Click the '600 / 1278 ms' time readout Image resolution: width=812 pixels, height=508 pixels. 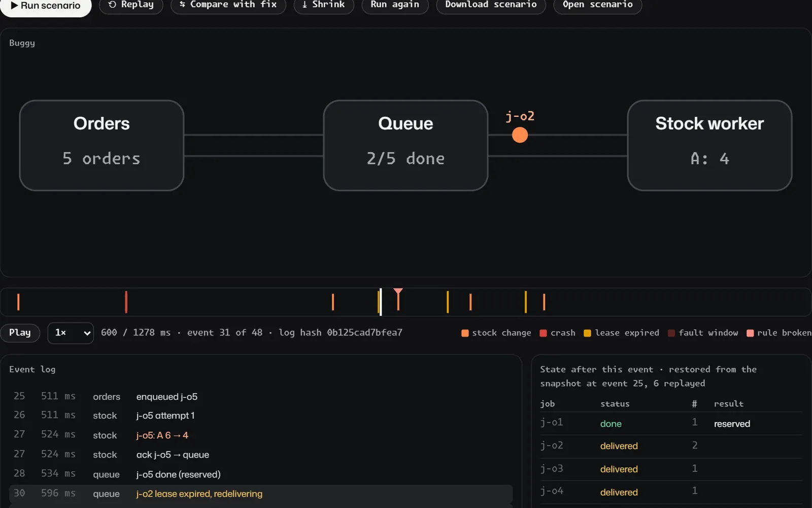point(136,333)
